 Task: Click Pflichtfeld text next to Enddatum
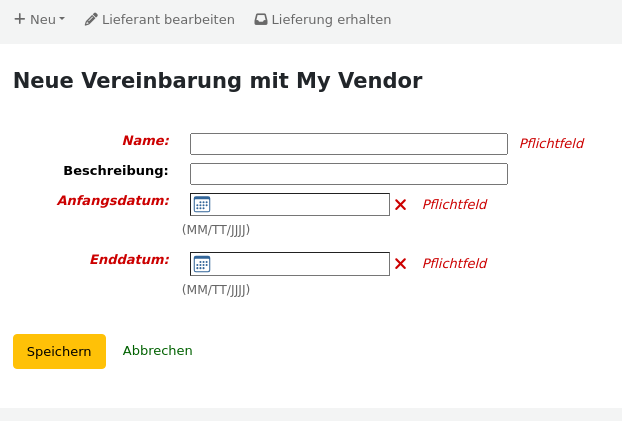click(454, 263)
